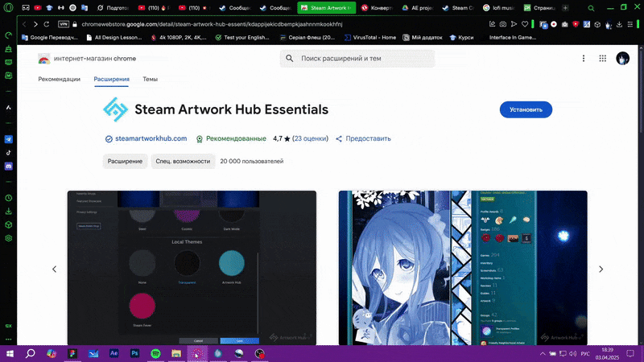Open the Google apps grid
The image size is (644, 362).
pos(602,58)
